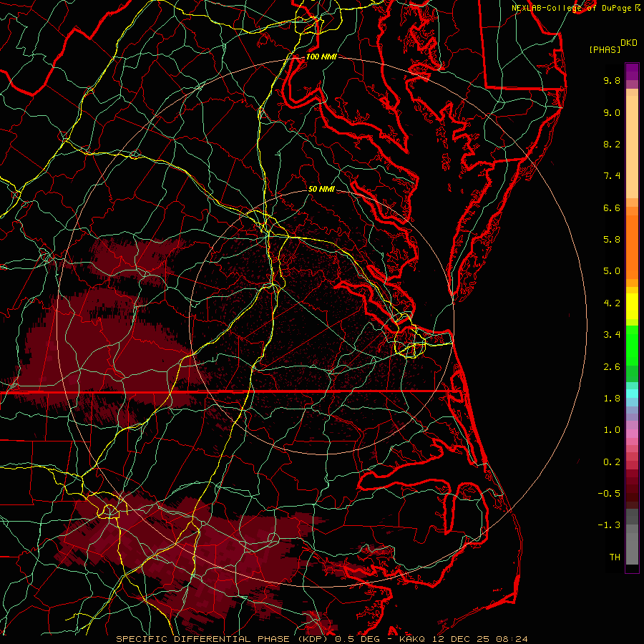
Task: Pick the cyan segment of the color bar
Action: tap(632, 394)
